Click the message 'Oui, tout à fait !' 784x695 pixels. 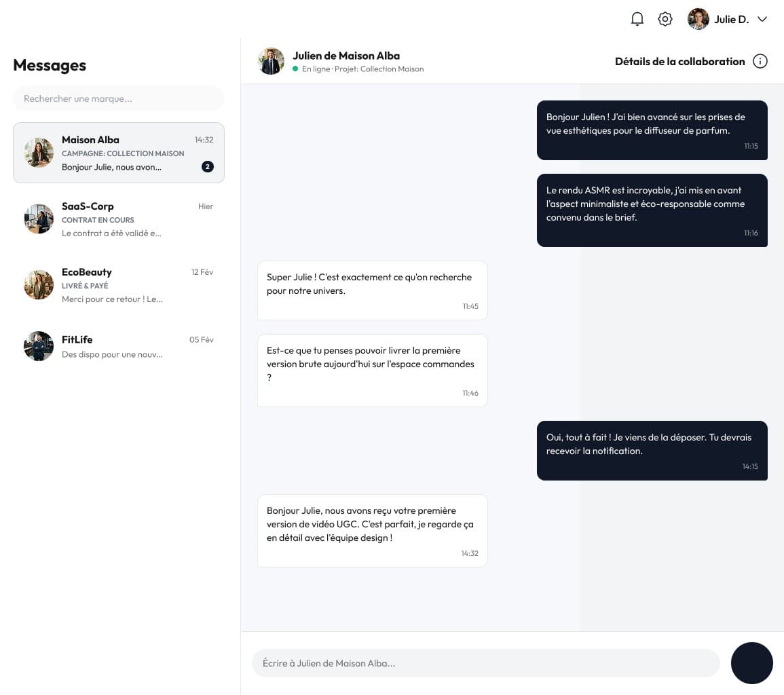click(x=652, y=451)
